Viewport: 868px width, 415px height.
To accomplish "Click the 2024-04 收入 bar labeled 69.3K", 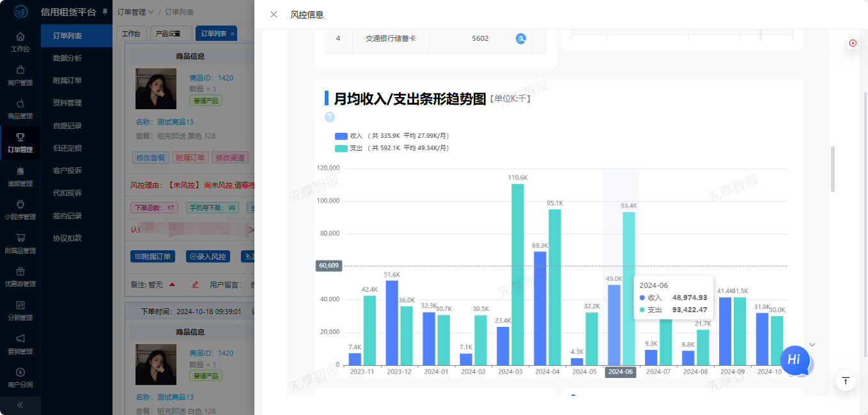I will pos(540,308).
